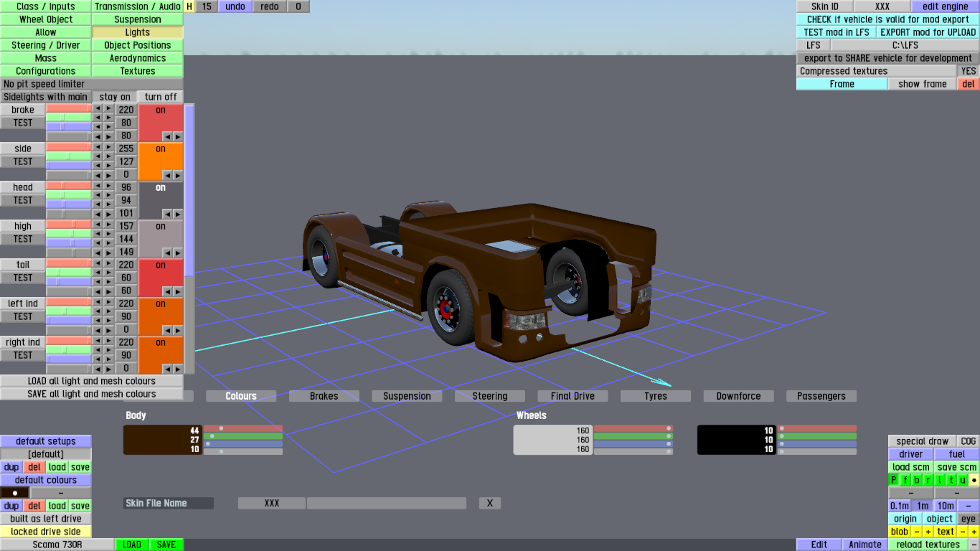Screen dimensions: 980x551
Task: Click the redo button
Action: [270, 6]
